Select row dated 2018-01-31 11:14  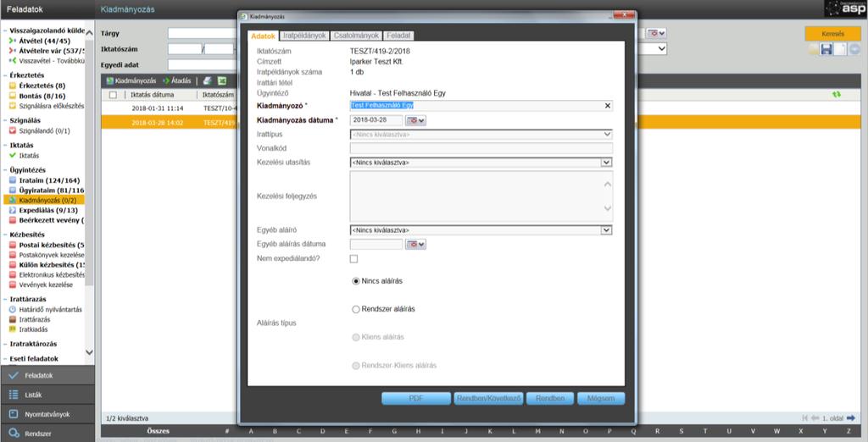[x=169, y=108]
